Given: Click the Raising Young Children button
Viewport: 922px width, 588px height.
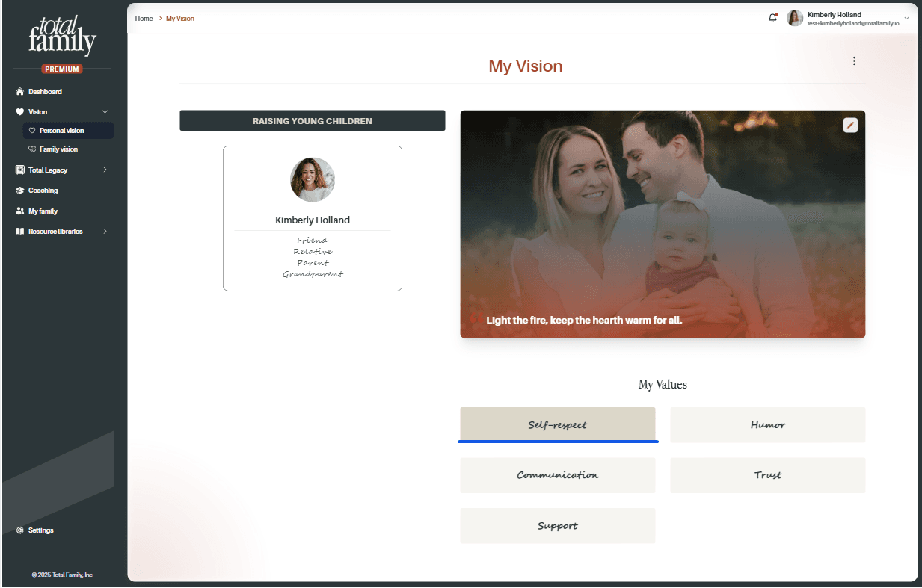Looking at the screenshot, I should [x=313, y=121].
